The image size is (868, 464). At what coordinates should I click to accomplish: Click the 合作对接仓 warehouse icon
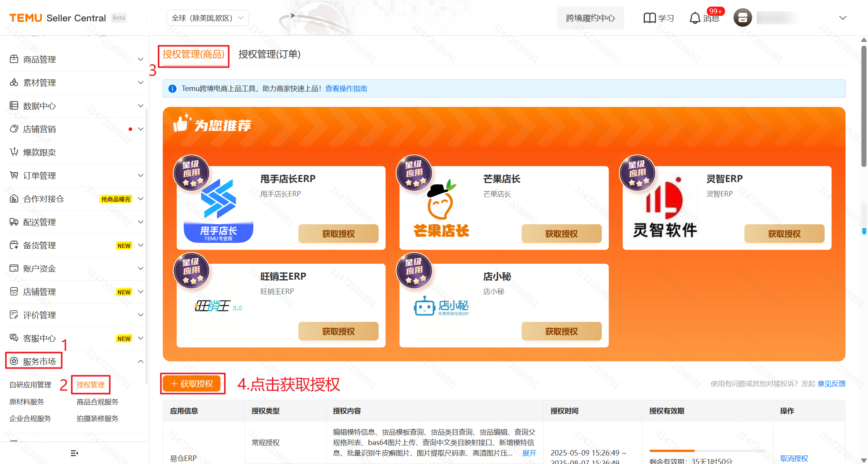(x=14, y=199)
